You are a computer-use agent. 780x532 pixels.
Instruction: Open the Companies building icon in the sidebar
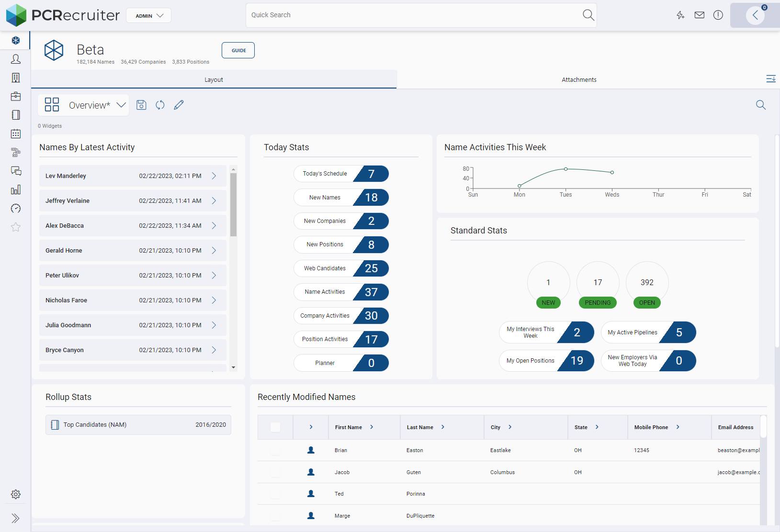pos(16,78)
